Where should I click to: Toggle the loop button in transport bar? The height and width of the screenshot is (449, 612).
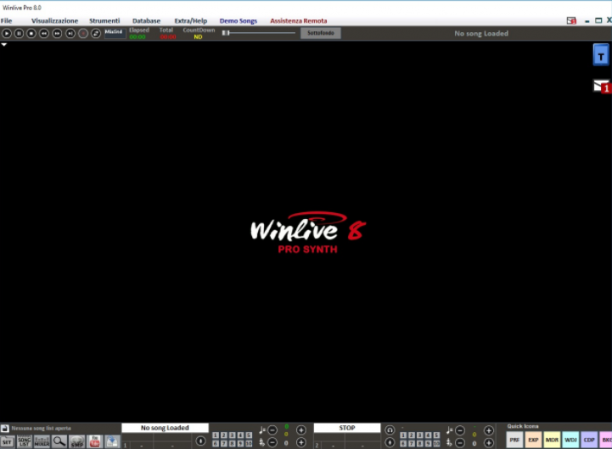(96, 34)
